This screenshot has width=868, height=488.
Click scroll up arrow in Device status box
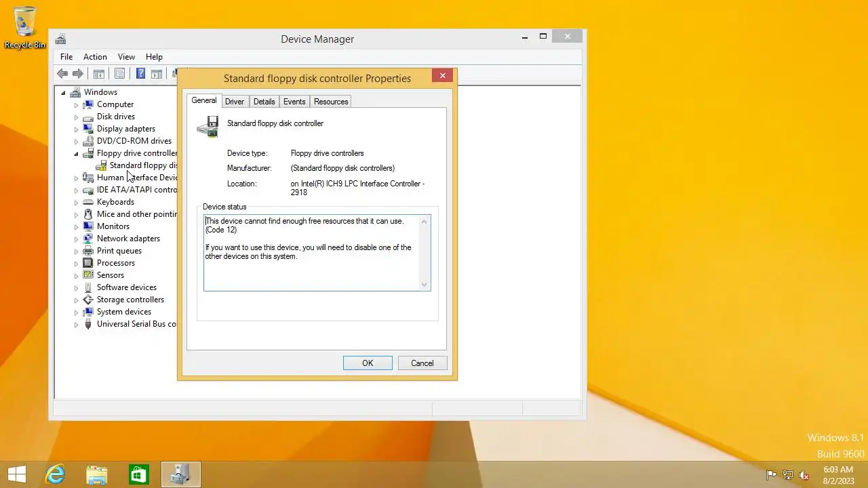click(x=425, y=222)
